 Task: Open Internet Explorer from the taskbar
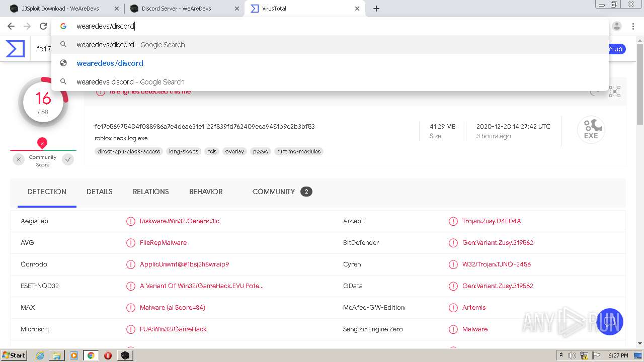[40, 355]
